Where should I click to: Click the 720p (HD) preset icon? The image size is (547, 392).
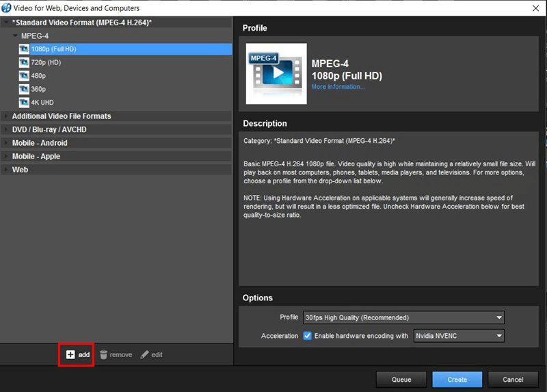pyautogui.click(x=24, y=62)
